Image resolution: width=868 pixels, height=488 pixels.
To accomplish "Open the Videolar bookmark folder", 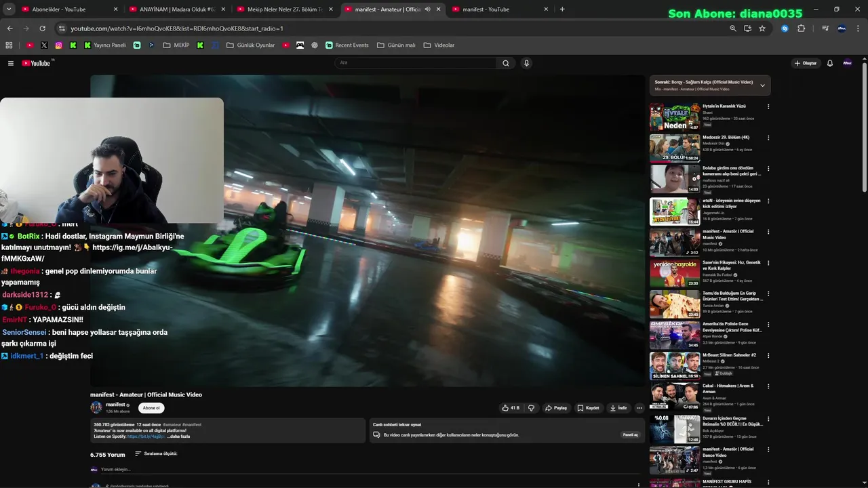I will pos(439,45).
